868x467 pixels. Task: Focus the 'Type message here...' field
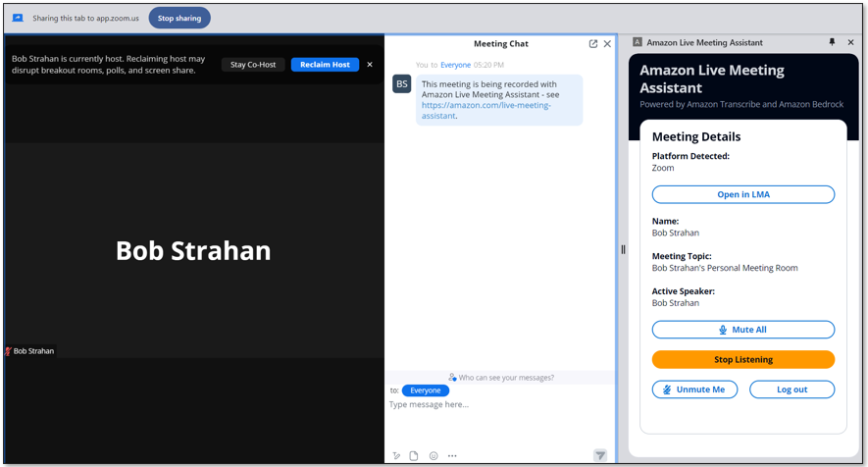[x=499, y=404]
